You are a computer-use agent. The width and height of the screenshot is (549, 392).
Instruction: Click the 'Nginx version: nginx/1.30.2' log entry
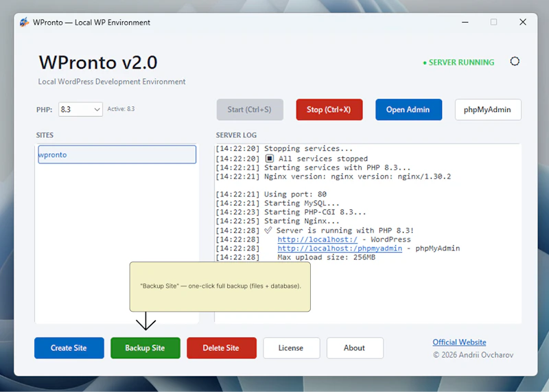pyautogui.click(x=334, y=176)
